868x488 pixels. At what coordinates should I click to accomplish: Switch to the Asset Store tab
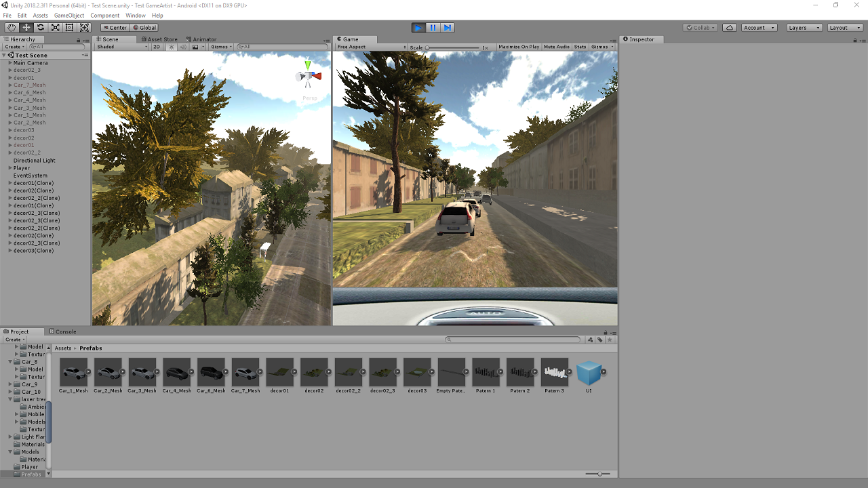(159, 39)
